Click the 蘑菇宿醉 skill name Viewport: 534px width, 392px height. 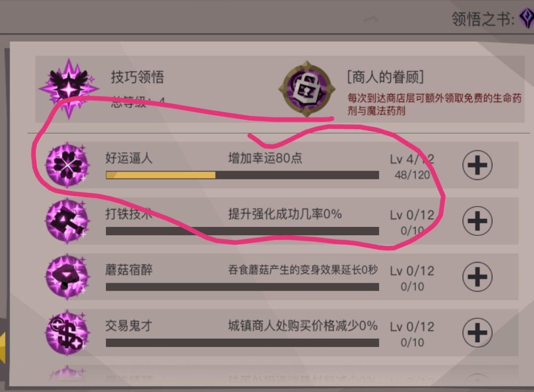pos(129,270)
